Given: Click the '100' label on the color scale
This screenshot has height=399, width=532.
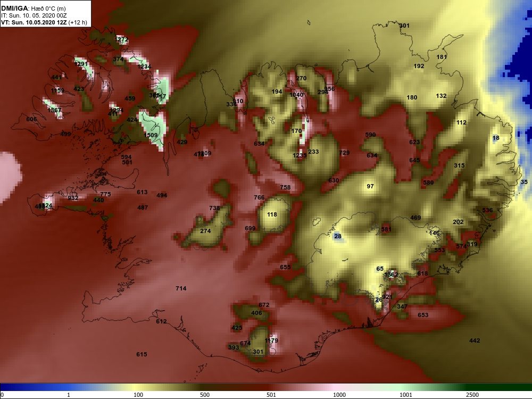Looking at the screenshot, I should click(138, 395).
